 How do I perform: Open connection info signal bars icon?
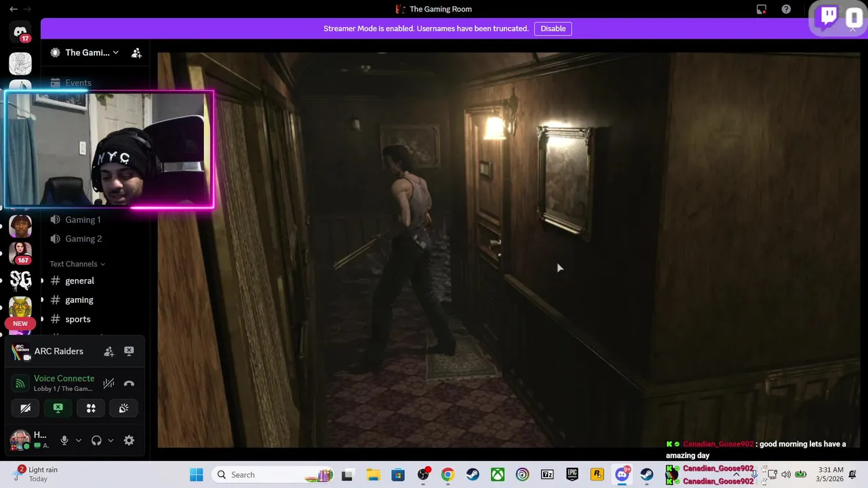[20, 384]
